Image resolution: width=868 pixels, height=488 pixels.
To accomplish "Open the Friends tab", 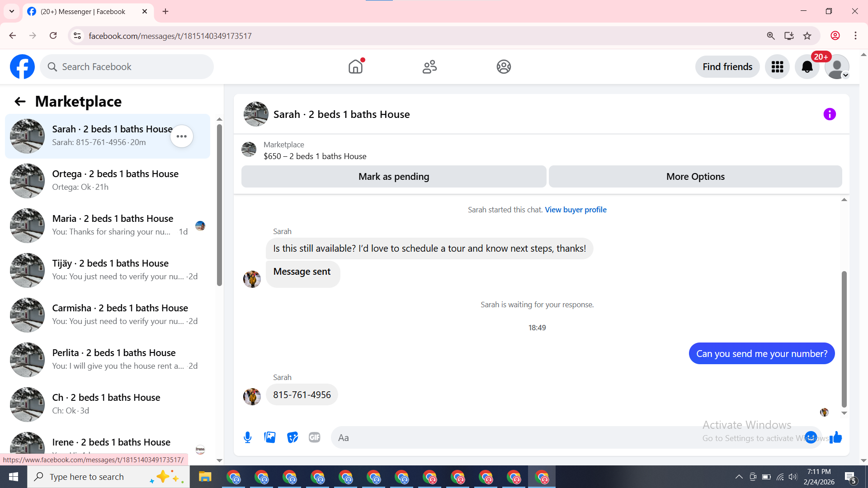I will (429, 67).
